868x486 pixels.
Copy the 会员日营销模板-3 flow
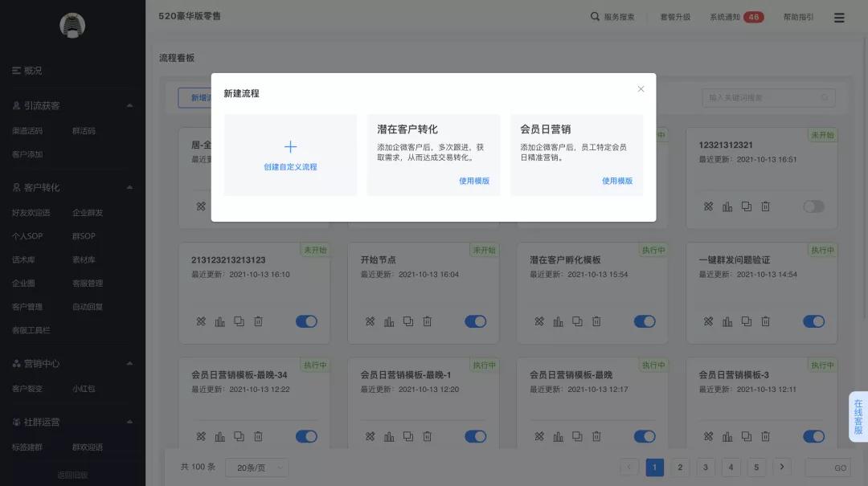[745, 436]
